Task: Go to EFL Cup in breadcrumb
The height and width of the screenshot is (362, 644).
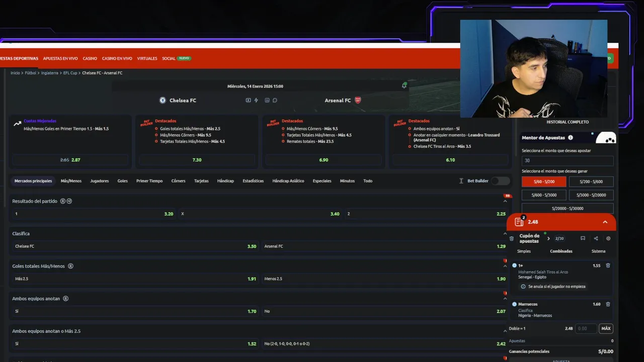Action: point(70,73)
